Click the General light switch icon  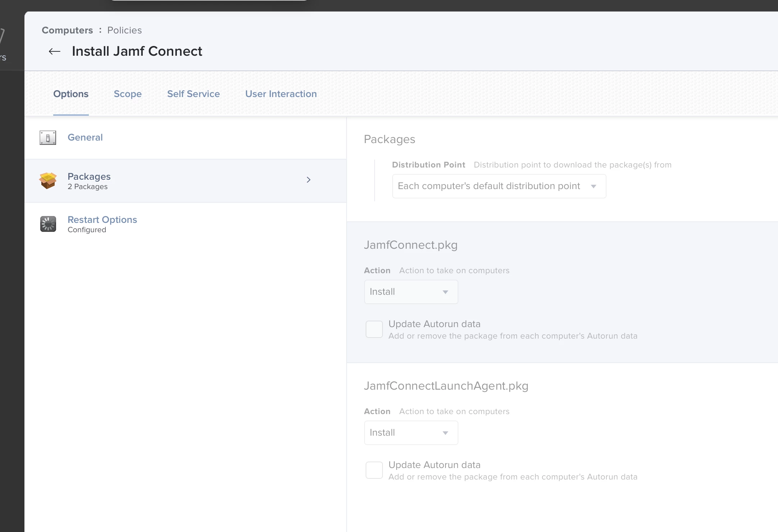tap(48, 138)
